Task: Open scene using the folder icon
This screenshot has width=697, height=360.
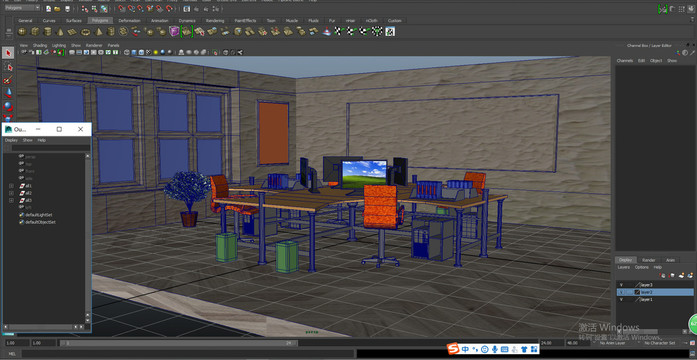Action: (57, 8)
